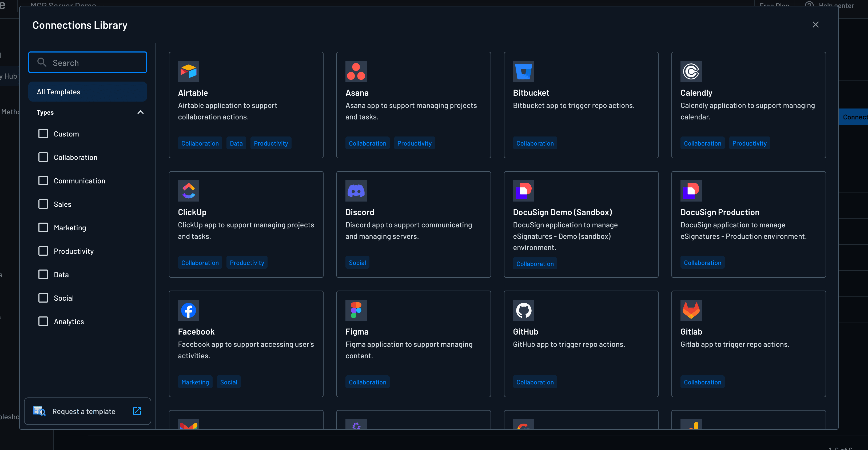Click the template search icon beside Request a template

click(x=39, y=411)
